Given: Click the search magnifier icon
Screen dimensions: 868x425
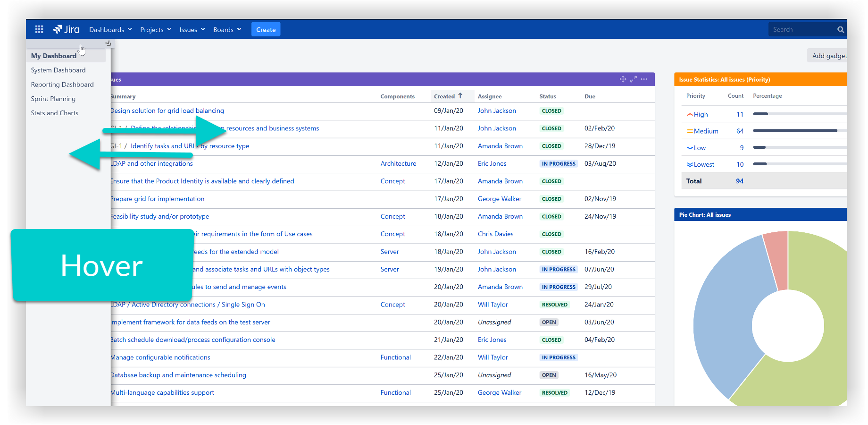Looking at the screenshot, I should tap(840, 30).
